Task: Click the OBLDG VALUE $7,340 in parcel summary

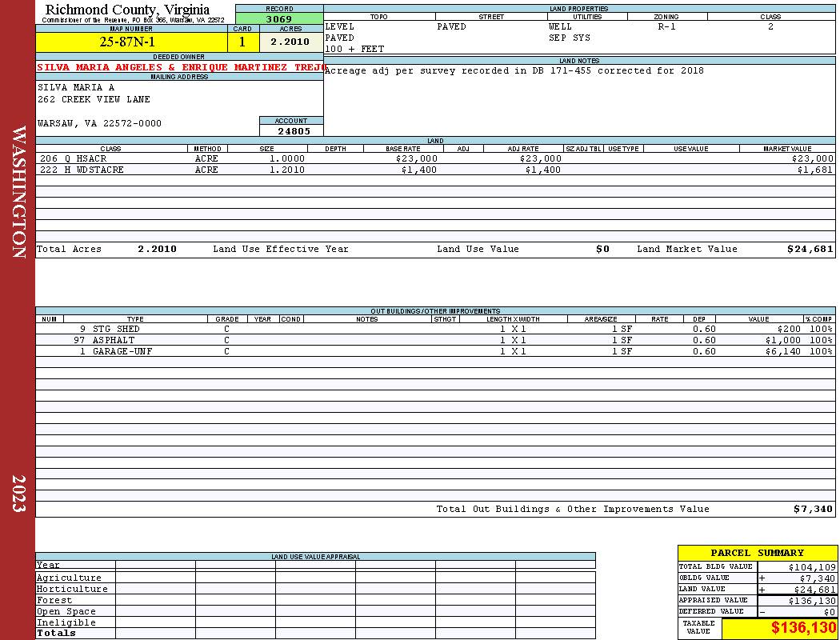Action: click(817, 578)
